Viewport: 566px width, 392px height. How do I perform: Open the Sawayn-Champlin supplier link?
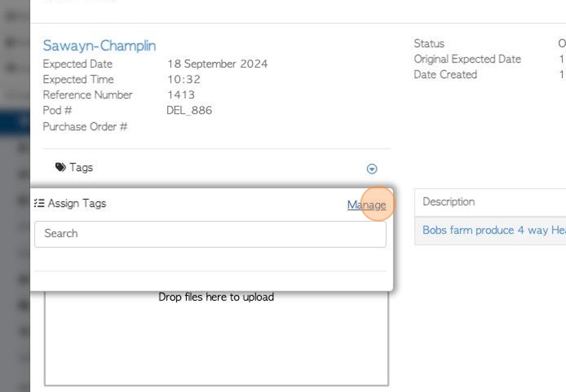coord(99,46)
